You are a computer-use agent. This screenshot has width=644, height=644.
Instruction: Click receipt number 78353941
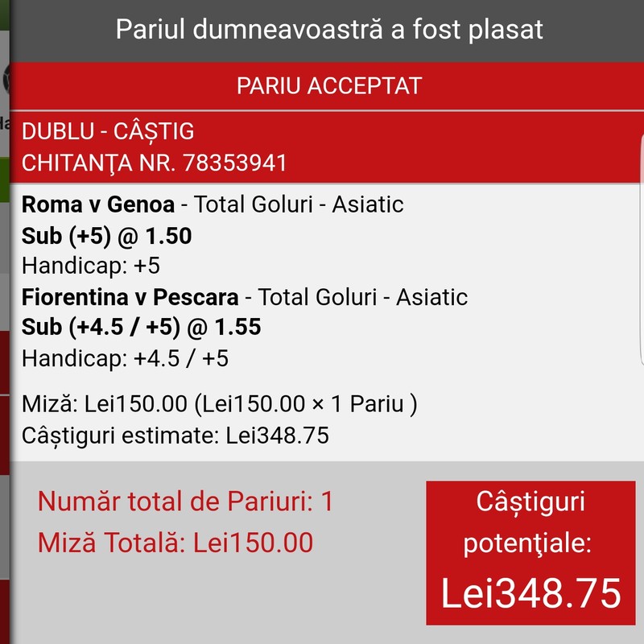pyautogui.click(x=234, y=163)
